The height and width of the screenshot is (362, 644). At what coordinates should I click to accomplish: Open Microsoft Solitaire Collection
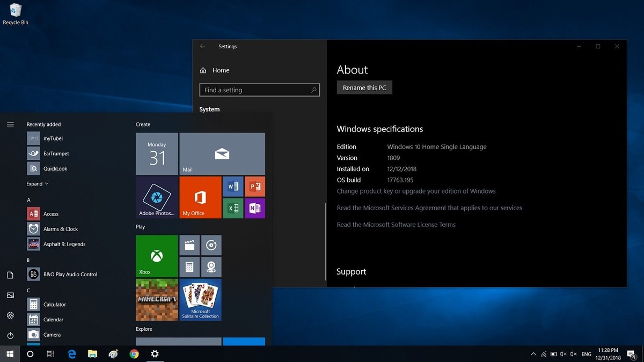200,299
